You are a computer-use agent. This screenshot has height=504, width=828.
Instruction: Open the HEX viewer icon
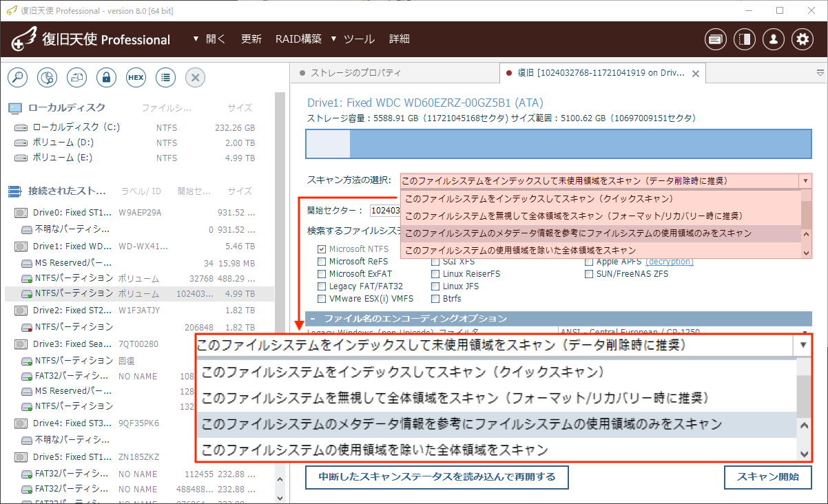coord(136,77)
